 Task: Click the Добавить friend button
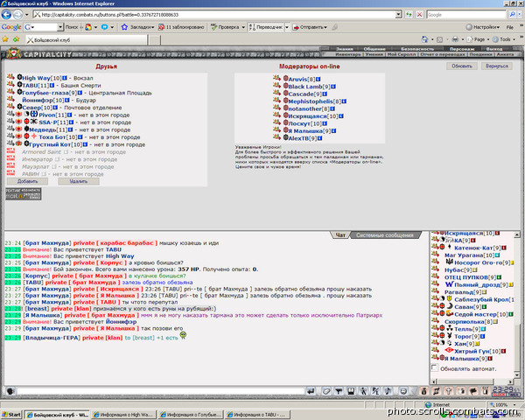pos(27,181)
